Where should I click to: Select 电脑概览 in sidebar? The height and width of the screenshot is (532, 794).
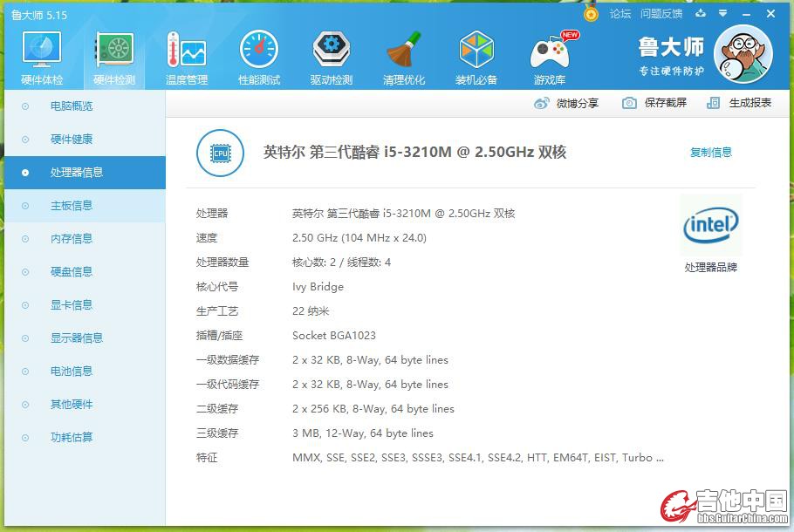[86, 106]
